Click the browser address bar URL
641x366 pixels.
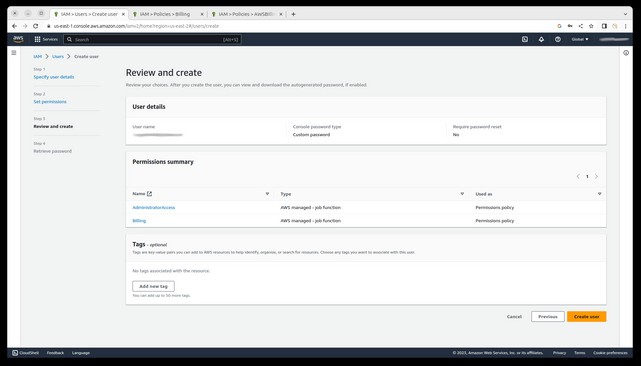[x=136, y=26]
